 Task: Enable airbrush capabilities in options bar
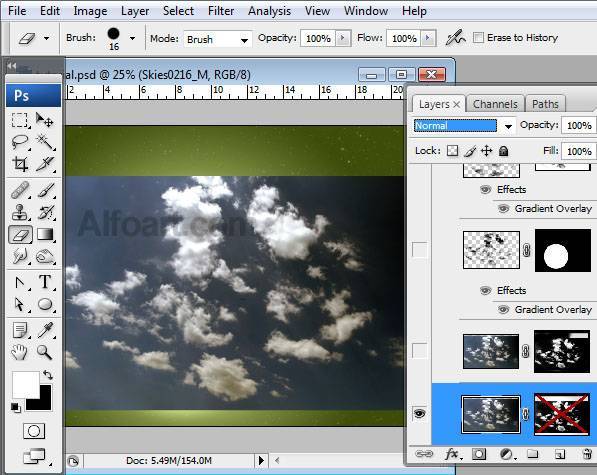[456, 38]
